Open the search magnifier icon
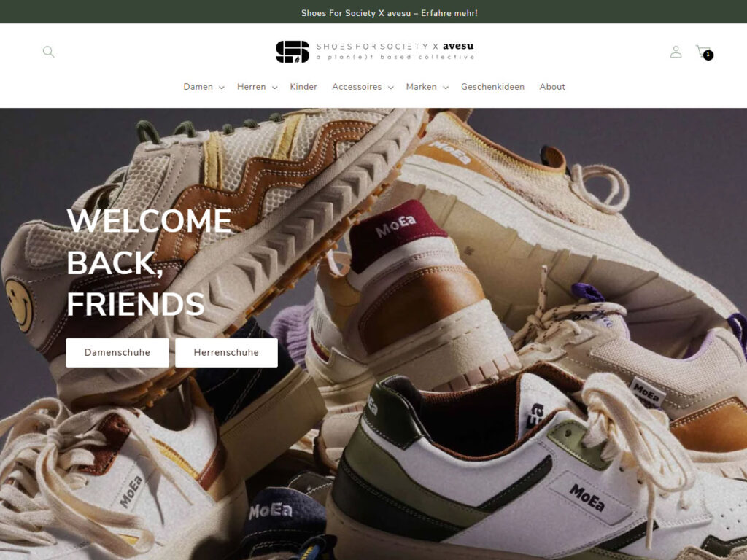This screenshot has width=747, height=560. point(49,52)
